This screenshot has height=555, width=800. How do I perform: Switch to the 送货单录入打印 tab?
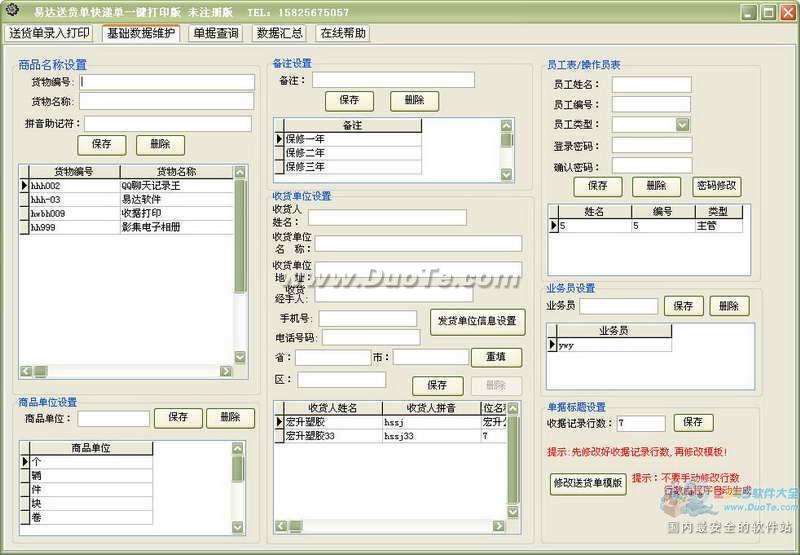[49, 33]
